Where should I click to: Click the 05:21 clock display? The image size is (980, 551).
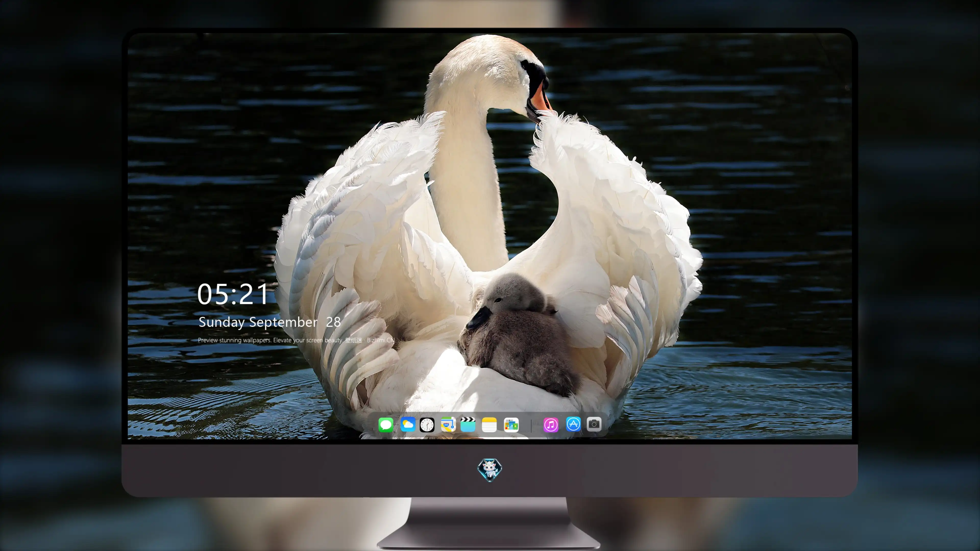coord(233,294)
